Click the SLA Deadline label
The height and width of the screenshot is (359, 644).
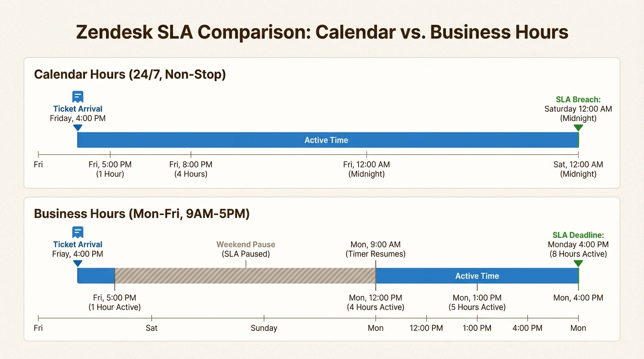(578, 235)
